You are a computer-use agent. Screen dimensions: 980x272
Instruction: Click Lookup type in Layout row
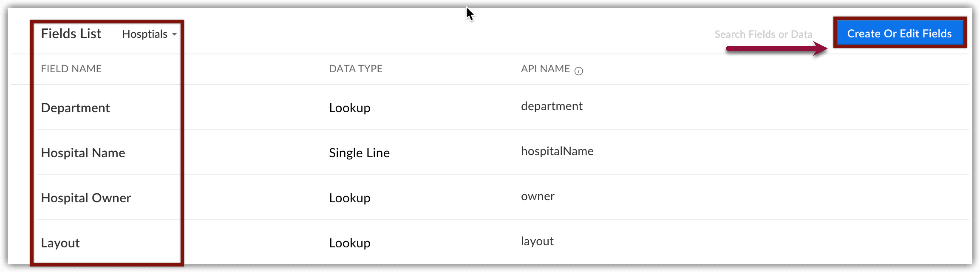click(349, 243)
